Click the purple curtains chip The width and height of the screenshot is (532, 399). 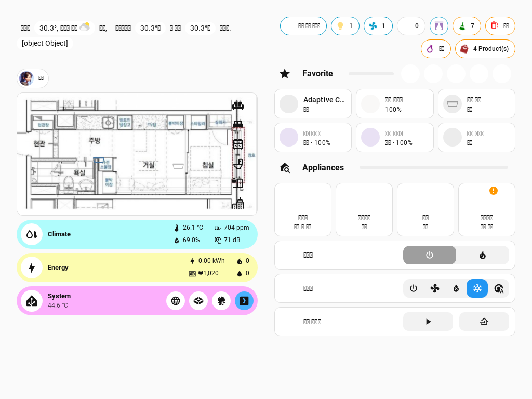[x=438, y=26]
